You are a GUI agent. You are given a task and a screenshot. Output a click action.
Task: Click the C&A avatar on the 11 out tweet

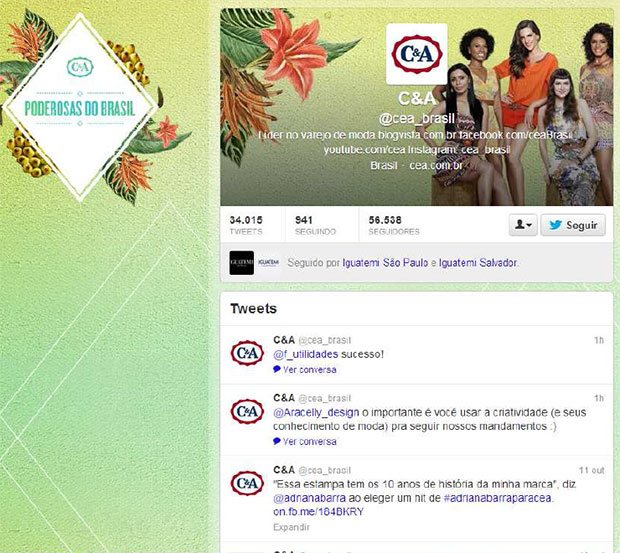(247, 483)
